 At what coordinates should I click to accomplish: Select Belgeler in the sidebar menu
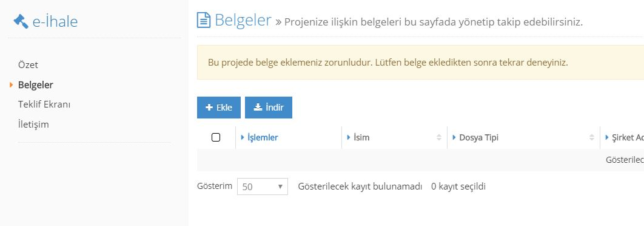tap(36, 85)
